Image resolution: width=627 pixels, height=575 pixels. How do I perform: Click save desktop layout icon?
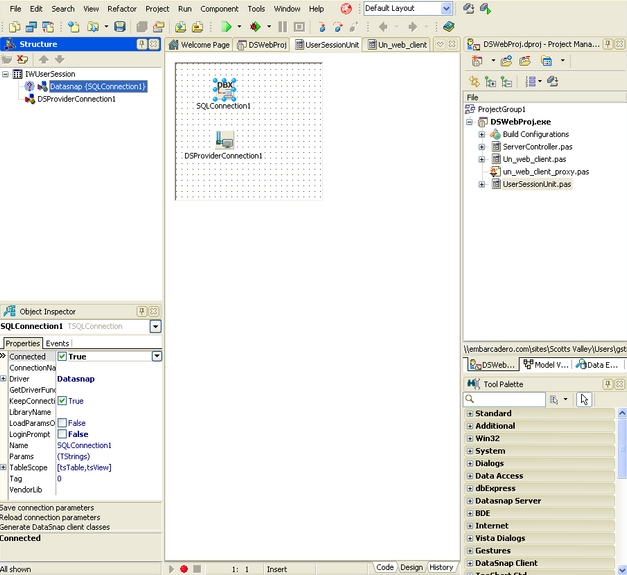click(468, 8)
